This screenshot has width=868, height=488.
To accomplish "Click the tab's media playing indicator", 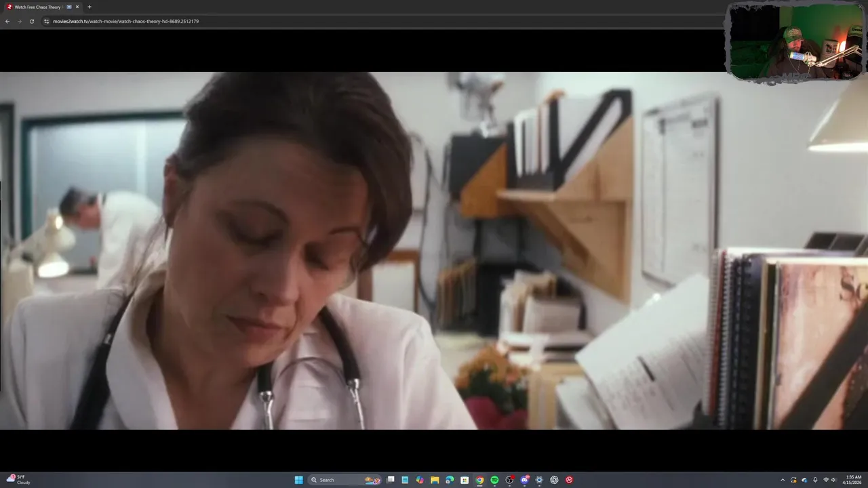I will (69, 7).
